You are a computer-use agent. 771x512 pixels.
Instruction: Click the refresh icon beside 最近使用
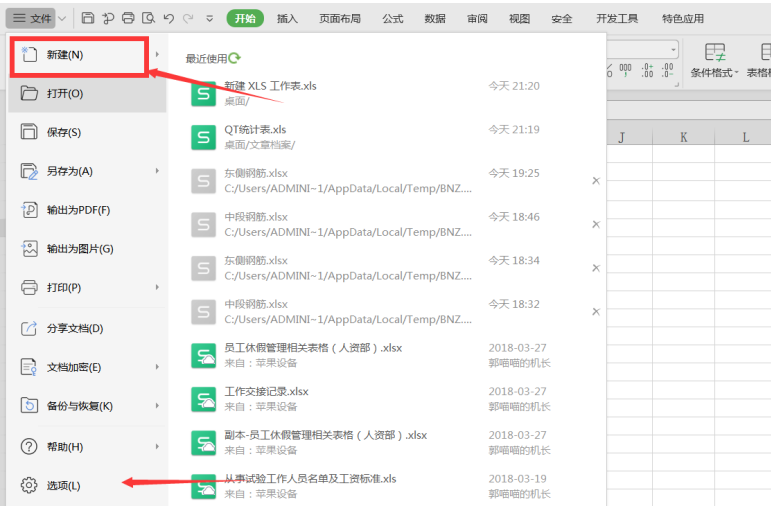(x=235, y=58)
